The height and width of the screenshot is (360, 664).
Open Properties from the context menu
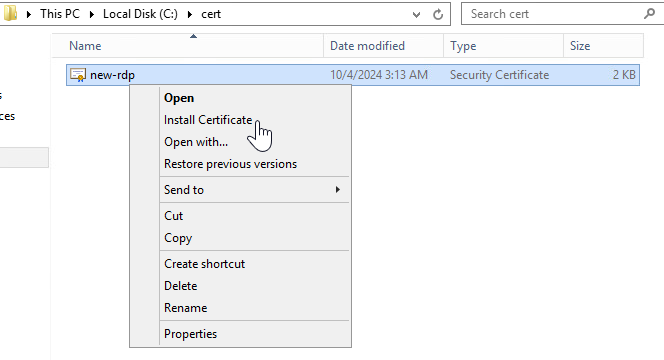[190, 334]
